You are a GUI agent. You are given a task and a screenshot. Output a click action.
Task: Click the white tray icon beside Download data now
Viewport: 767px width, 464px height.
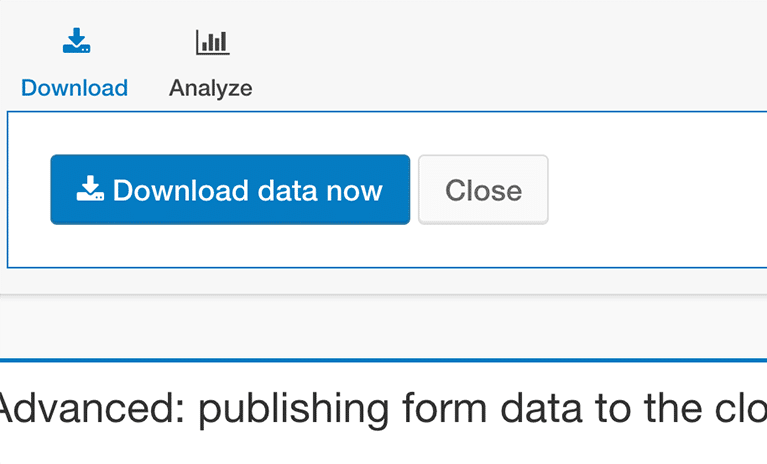[90, 189]
